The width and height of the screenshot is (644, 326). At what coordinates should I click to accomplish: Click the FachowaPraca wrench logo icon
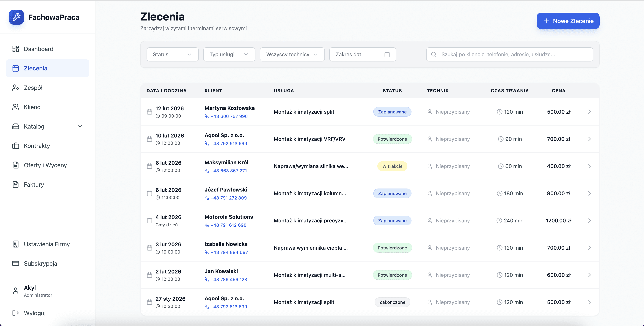tap(16, 17)
